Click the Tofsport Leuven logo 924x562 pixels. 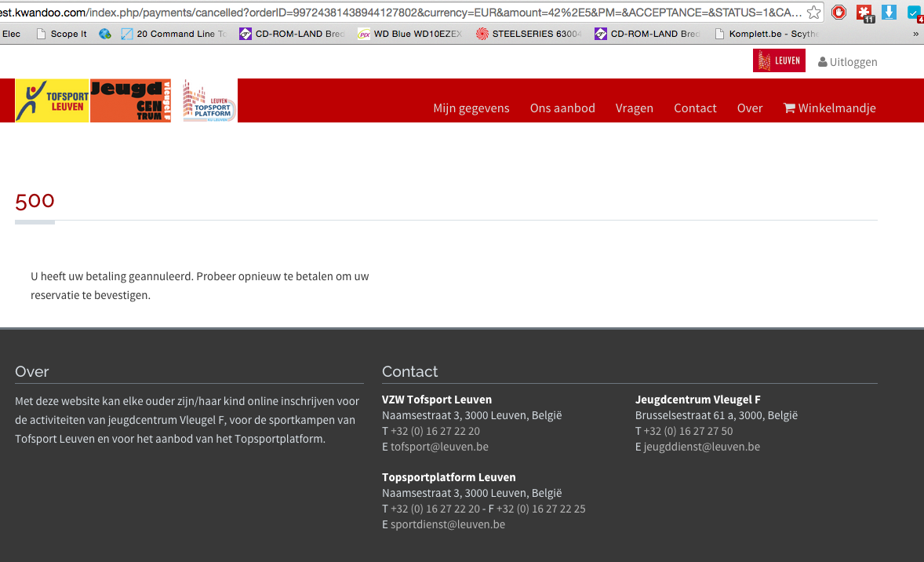pyautogui.click(x=52, y=101)
